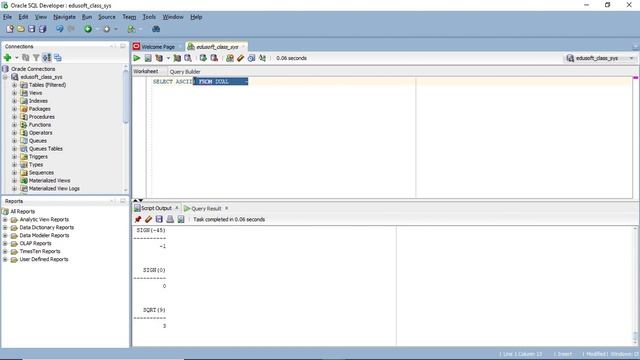Click the binoculars Find DB Object icon

click(156, 29)
